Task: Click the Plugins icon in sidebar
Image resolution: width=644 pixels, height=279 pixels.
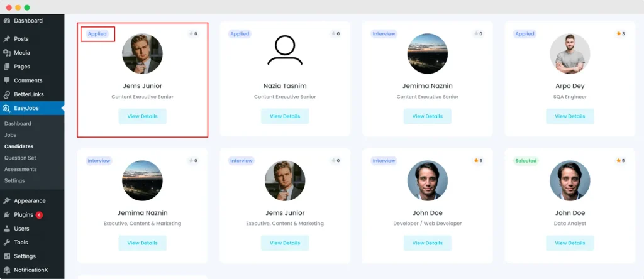Action: coord(7,215)
